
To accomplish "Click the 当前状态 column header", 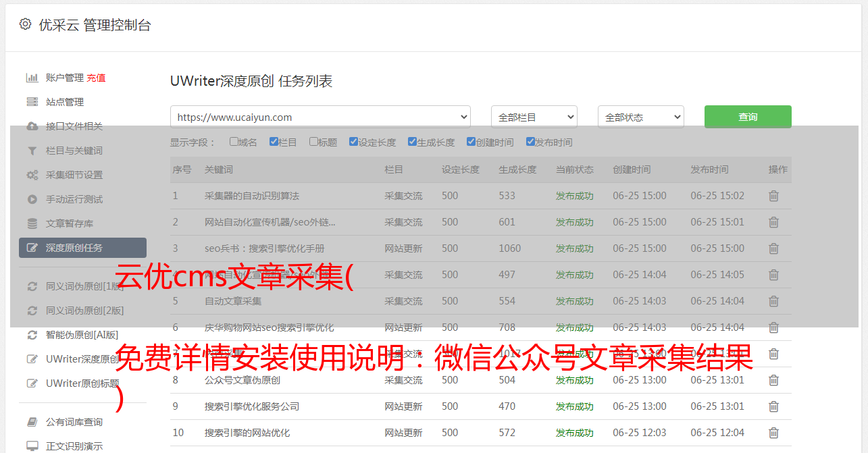I will coord(575,169).
